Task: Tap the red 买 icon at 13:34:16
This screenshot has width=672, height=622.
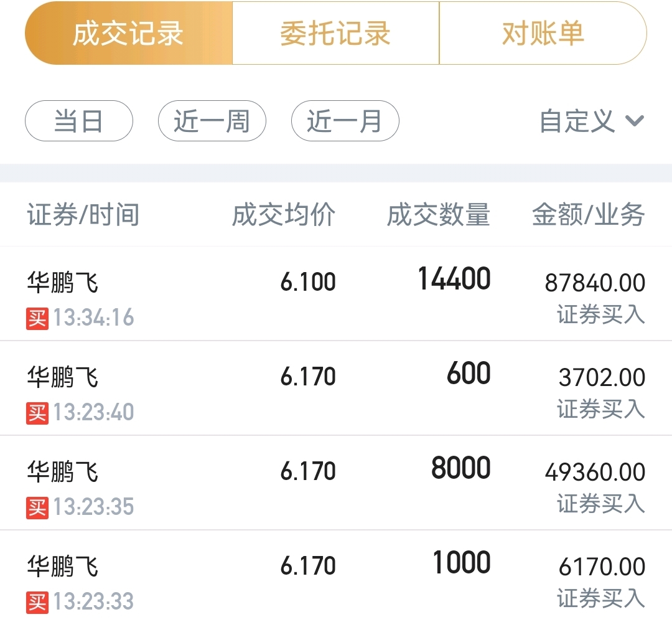Action: point(37,318)
